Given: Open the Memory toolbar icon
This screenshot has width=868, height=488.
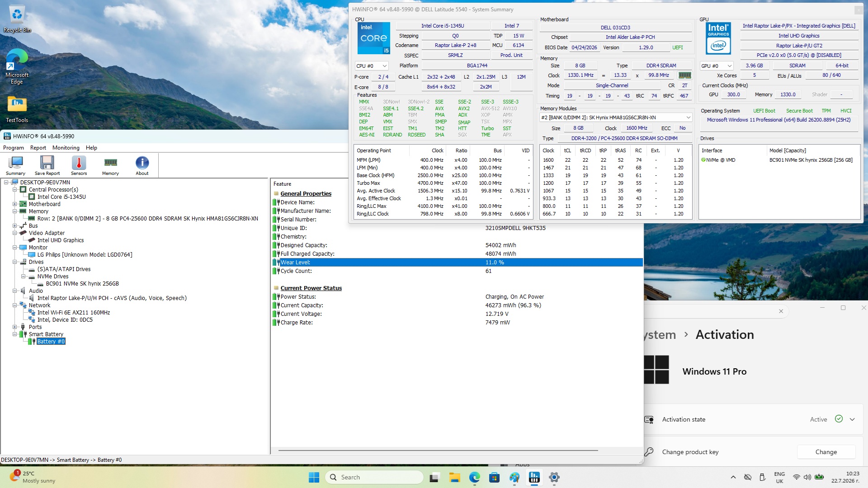Looking at the screenshot, I should (110, 165).
